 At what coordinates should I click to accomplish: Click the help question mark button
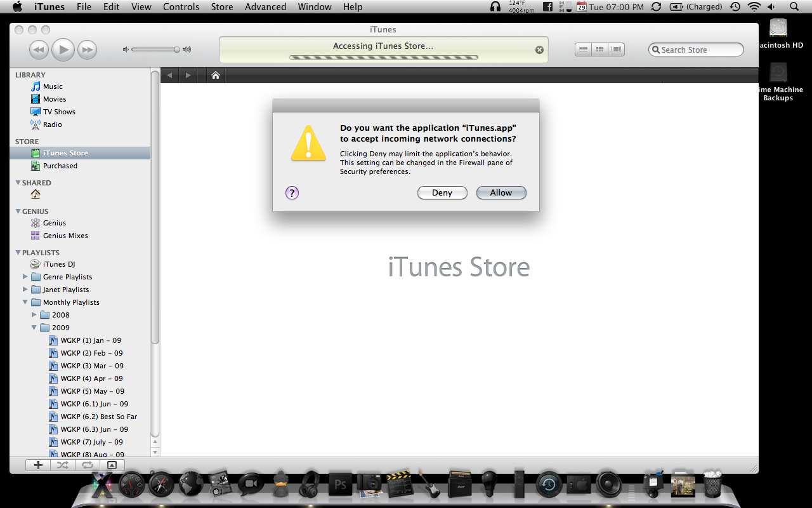[292, 193]
